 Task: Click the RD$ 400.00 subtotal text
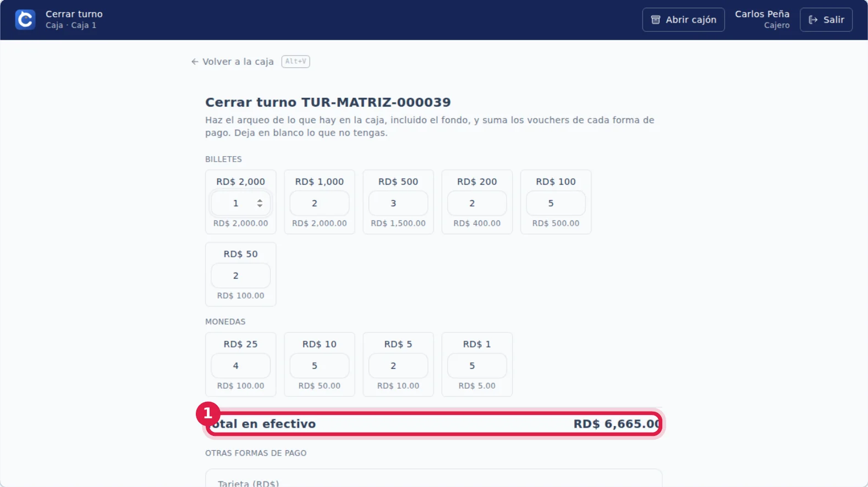pyautogui.click(x=476, y=224)
